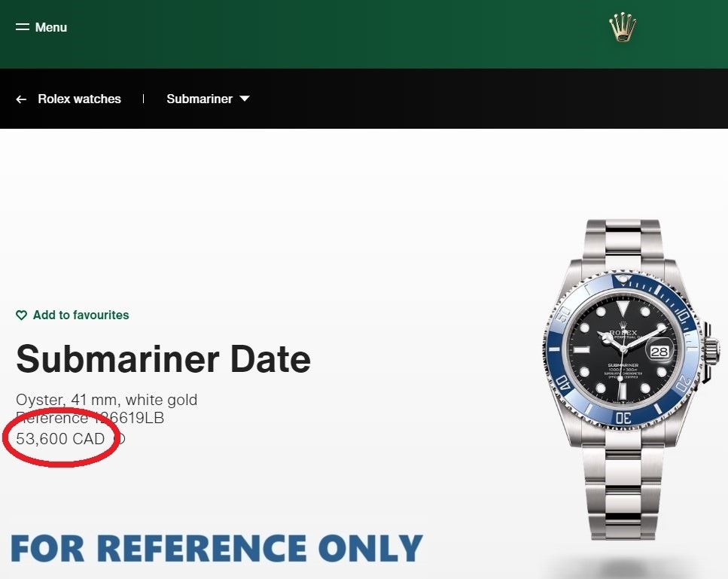The width and height of the screenshot is (728, 579).
Task: Open the hamburger menu icon
Action: pyautogui.click(x=23, y=27)
